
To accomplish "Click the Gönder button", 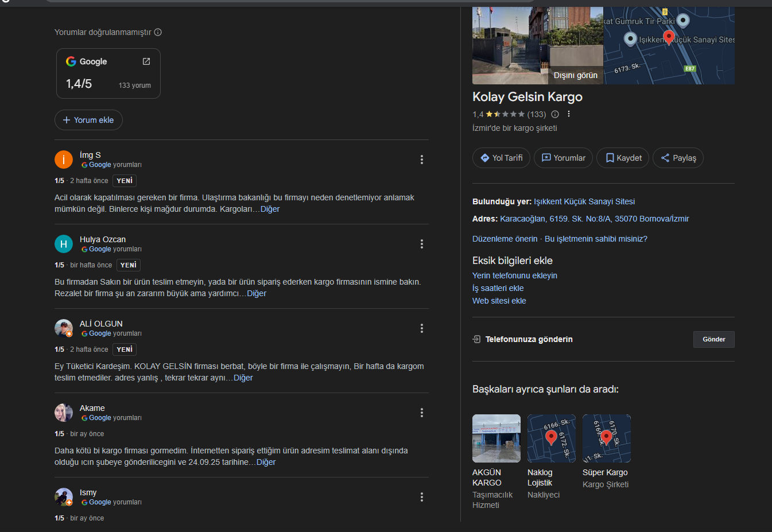I will click(x=714, y=339).
